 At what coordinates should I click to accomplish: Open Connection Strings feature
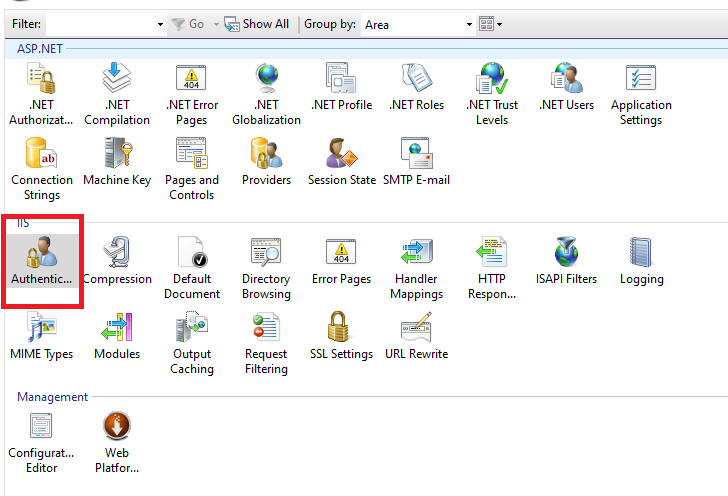[x=42, y=170]
